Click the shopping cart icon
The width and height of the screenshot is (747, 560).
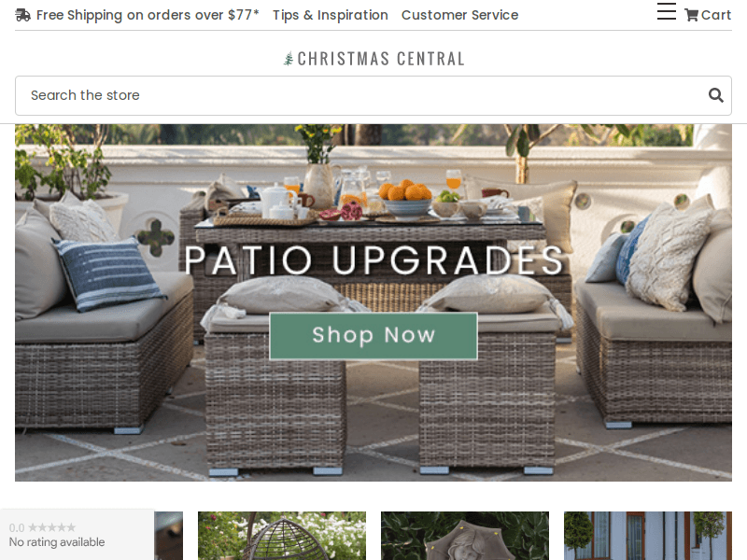pos(691,15)
